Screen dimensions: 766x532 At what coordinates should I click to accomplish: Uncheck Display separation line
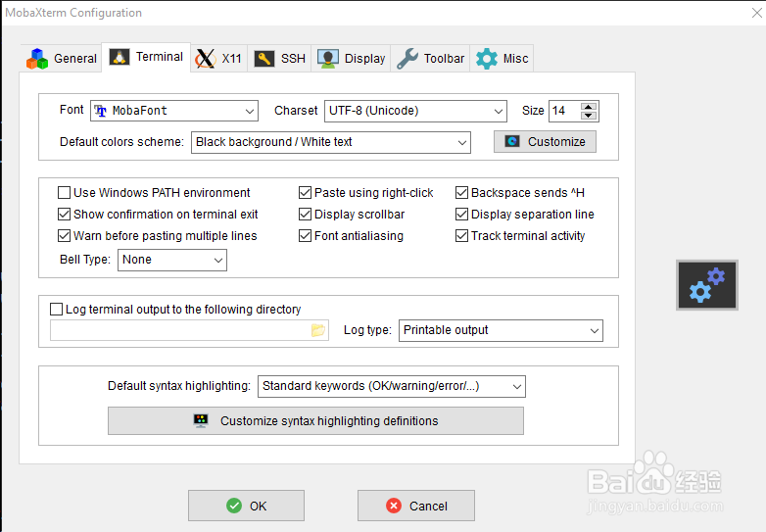point(461,214)
